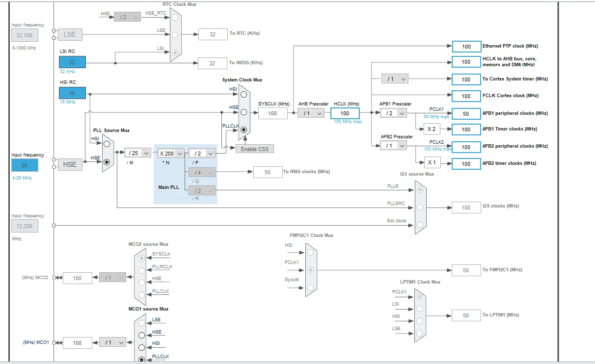This screenshot has width=595, height=364.
Task: Pick PLLCLK in MCO1 source Mux
Action: click(x=142, y=360)
